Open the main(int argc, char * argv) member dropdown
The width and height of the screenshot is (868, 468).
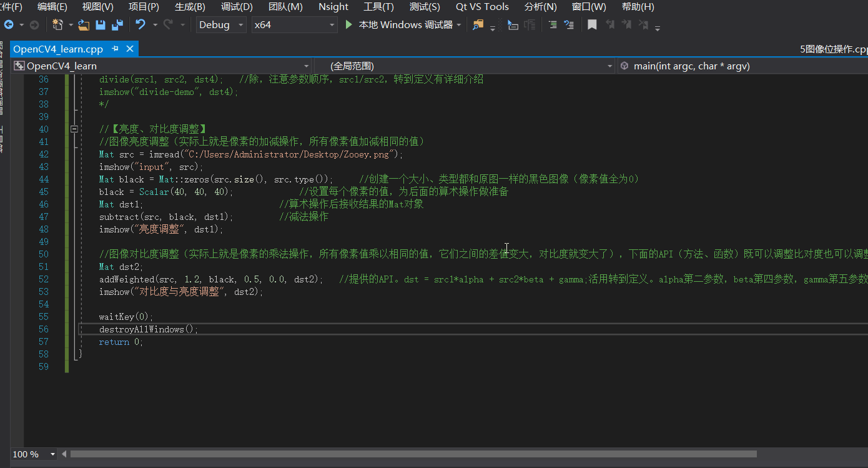(743, 66)
